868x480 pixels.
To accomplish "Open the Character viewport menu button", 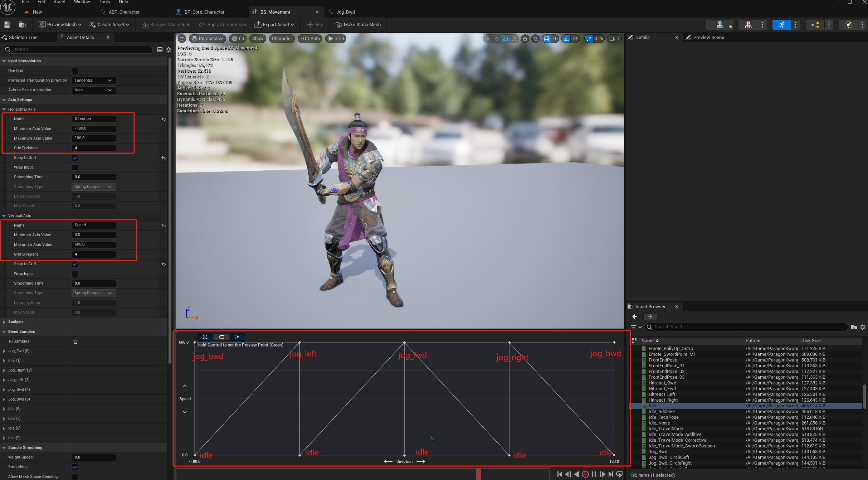I will click(282, 39).
